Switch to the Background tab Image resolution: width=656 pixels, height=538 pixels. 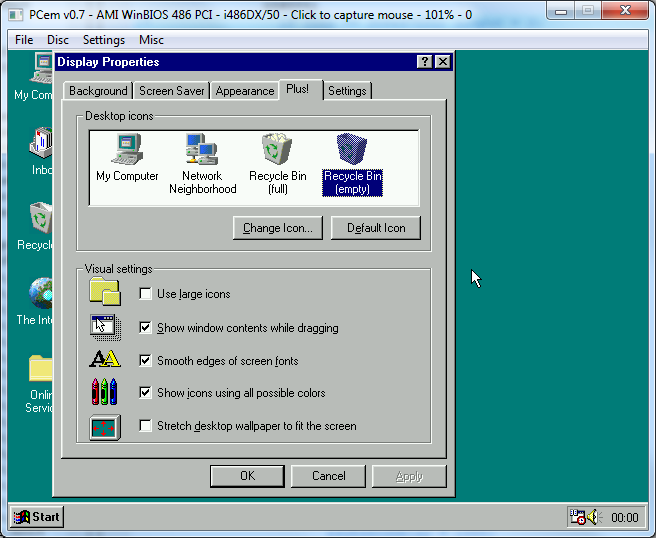[98, 91]
